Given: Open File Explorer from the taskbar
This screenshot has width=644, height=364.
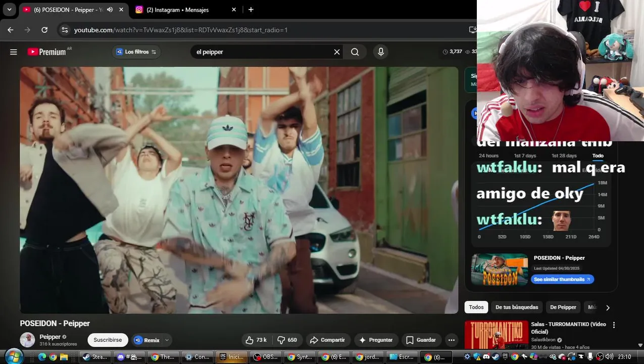Looking at the screenshot, I should (x=64, y=357).
